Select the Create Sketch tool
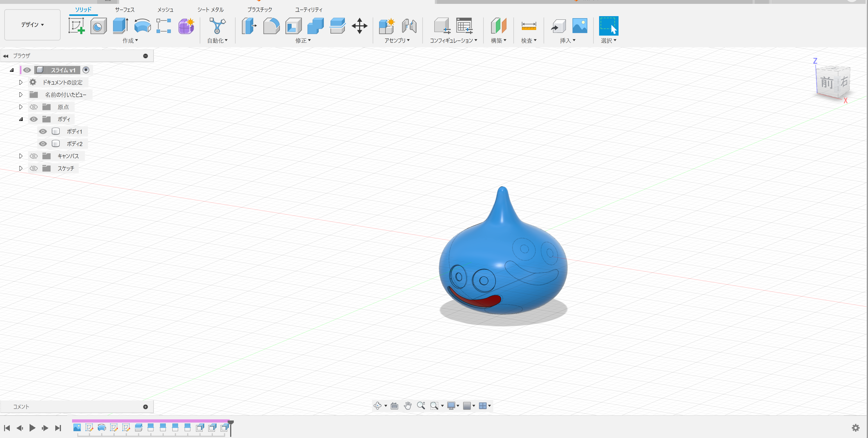The image size is (868, 438). pos(76,26)
